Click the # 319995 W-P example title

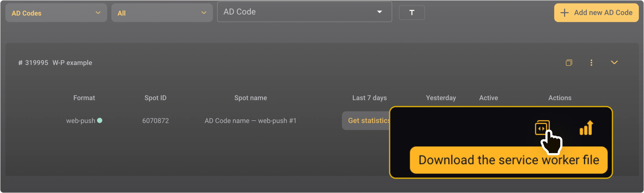55,63
